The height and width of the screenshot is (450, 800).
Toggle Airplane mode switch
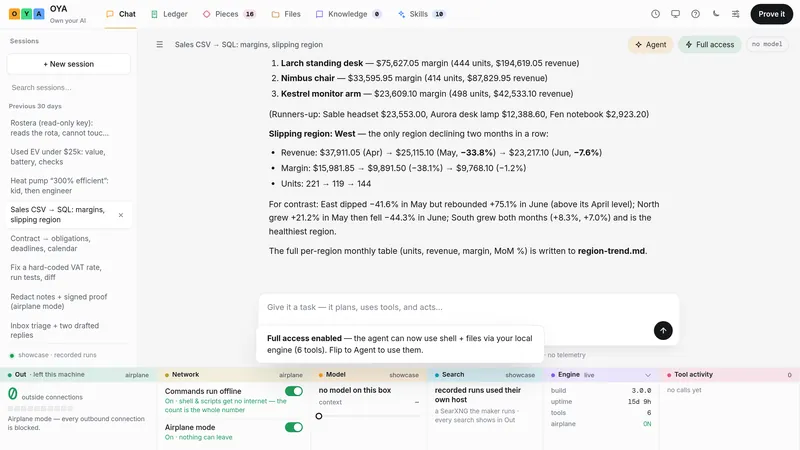pyautogui.click(x=294, y=428)
